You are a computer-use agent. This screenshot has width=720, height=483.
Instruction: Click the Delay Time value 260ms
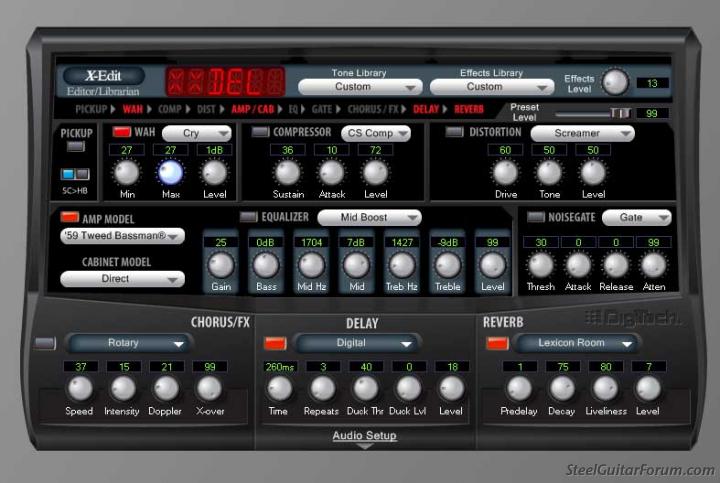click(280, 367)
